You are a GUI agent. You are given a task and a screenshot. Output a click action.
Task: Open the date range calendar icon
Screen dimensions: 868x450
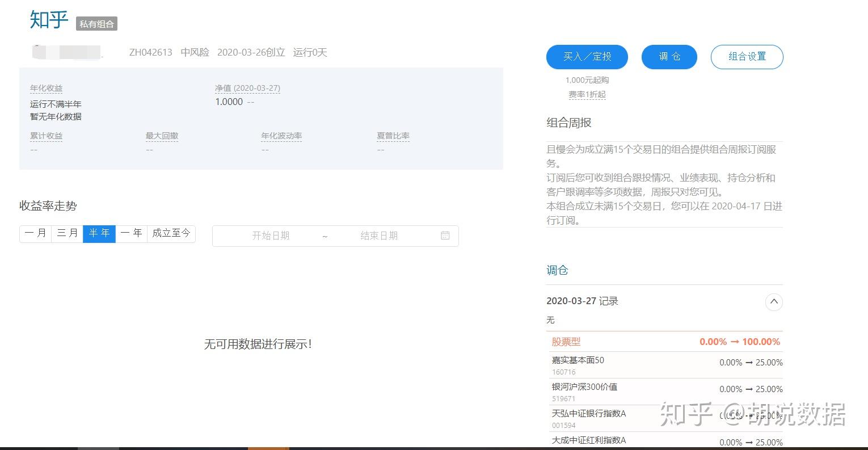click(x=445, y=235)
